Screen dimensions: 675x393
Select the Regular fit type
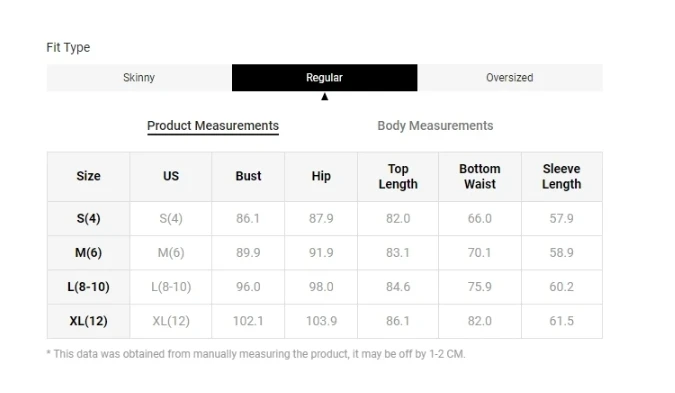325,77
